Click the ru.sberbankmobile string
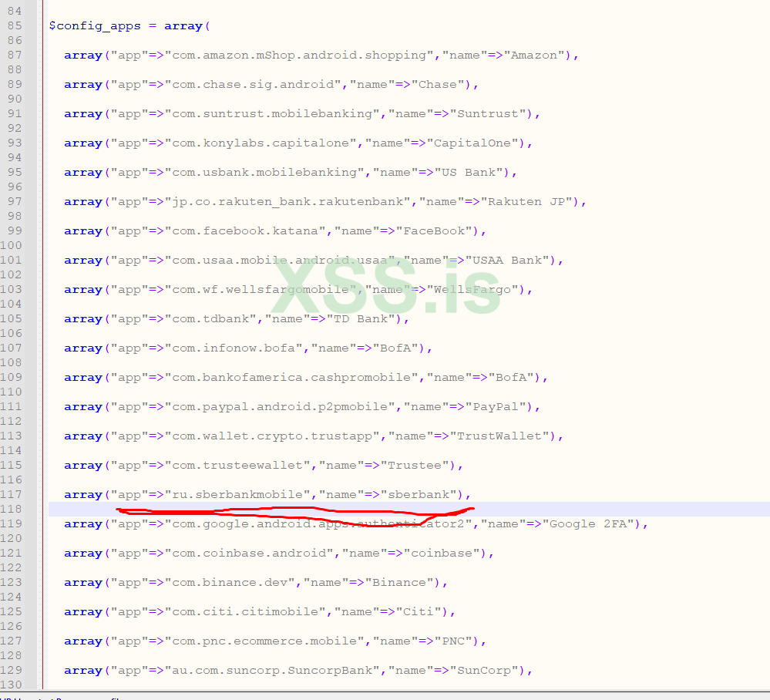This screenshot has width=770, height=700. point(237,494)
